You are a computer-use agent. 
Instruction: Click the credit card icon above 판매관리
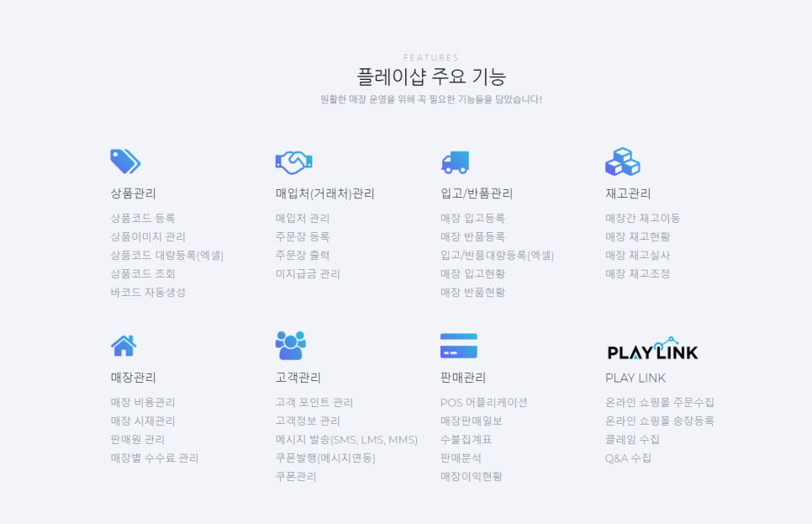(x=458, y=346)
